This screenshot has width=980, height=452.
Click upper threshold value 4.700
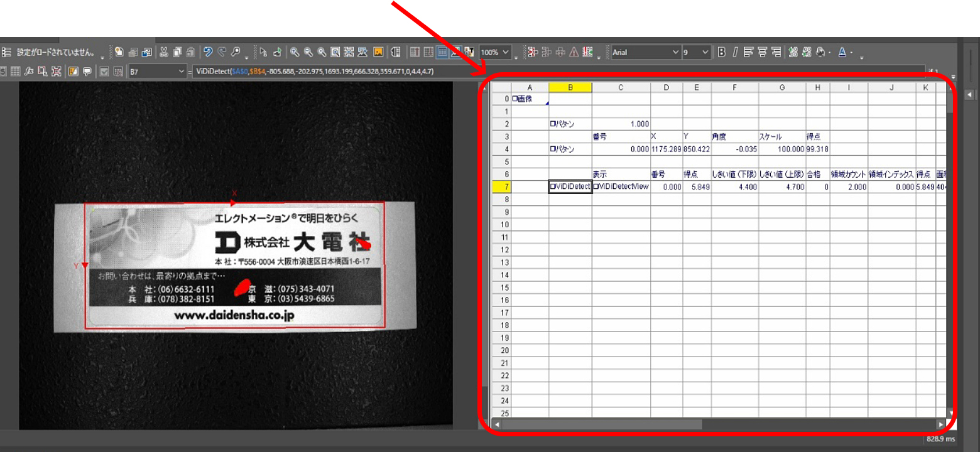pos(782,186)
